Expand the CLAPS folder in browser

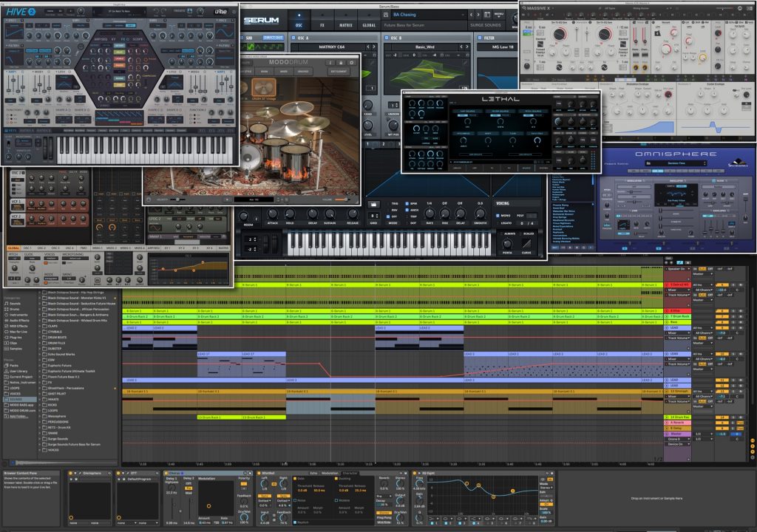(40, 327)
